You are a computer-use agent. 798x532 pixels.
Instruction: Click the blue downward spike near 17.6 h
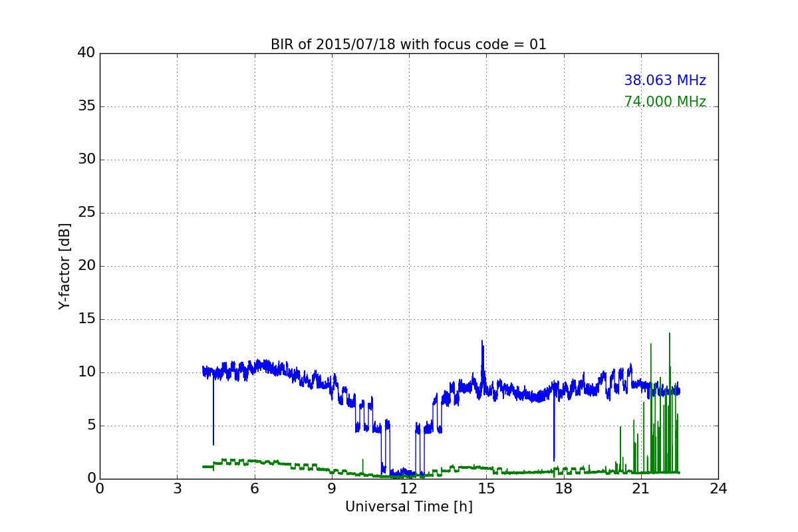pos(554,460)
